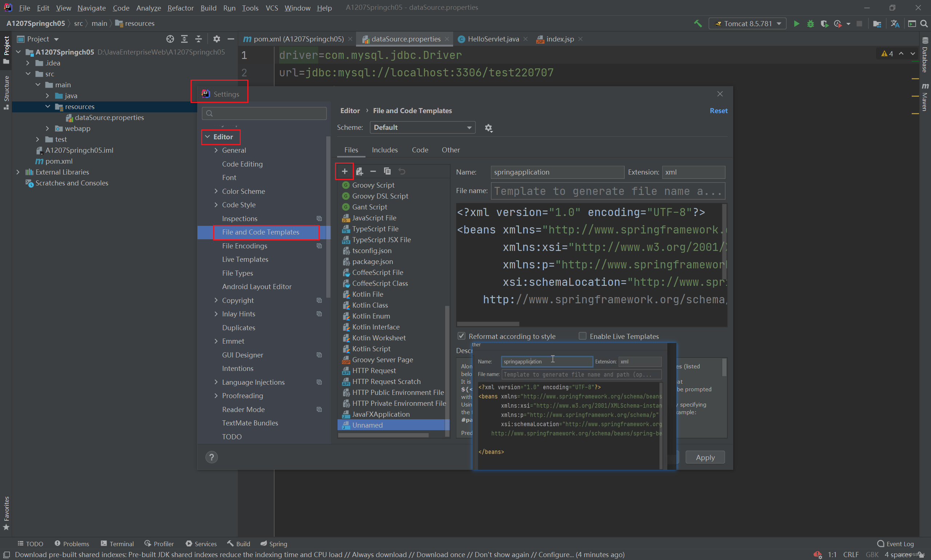Click the Apply button
Image resolution: width=931 pixels, height=560 pixels.
705,457
